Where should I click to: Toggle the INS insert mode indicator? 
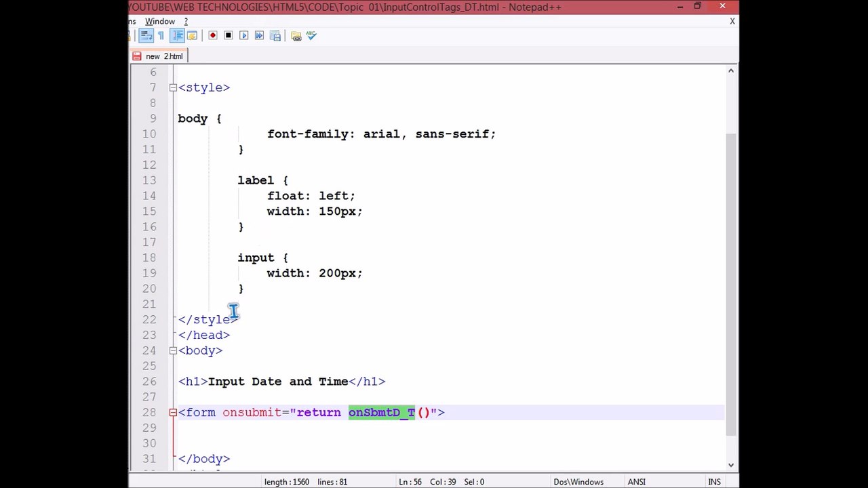[714, 482]
